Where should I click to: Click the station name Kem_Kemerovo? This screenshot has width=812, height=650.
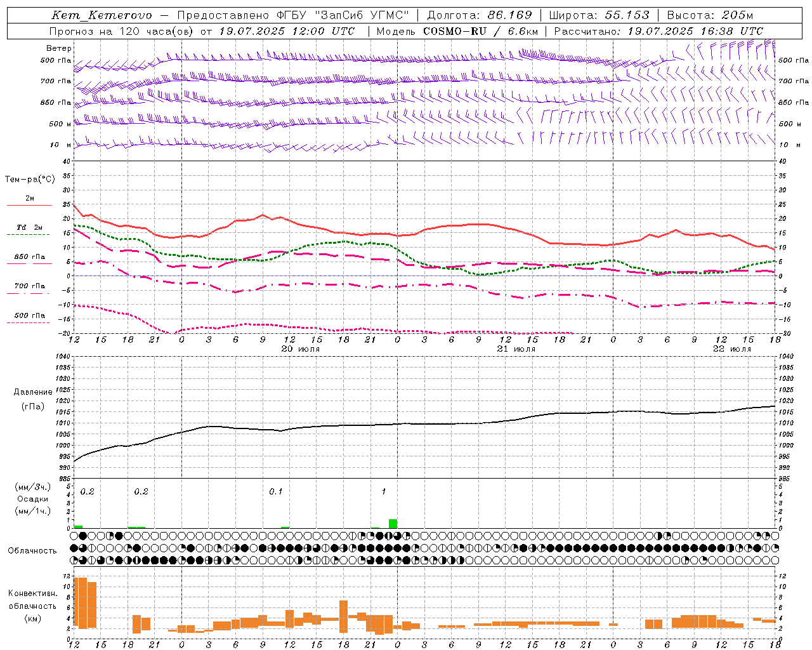[101, 15]
